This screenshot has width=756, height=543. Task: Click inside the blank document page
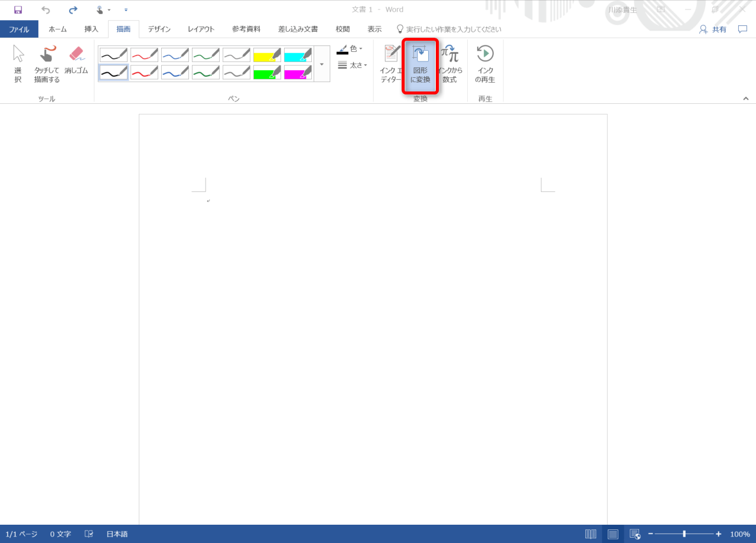coord(373,319)
